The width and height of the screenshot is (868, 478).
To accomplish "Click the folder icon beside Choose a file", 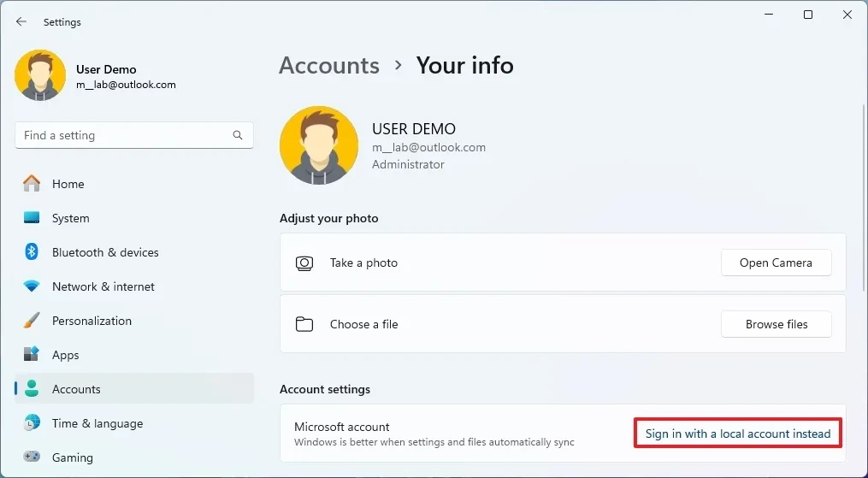I will (x=304, y=324).
